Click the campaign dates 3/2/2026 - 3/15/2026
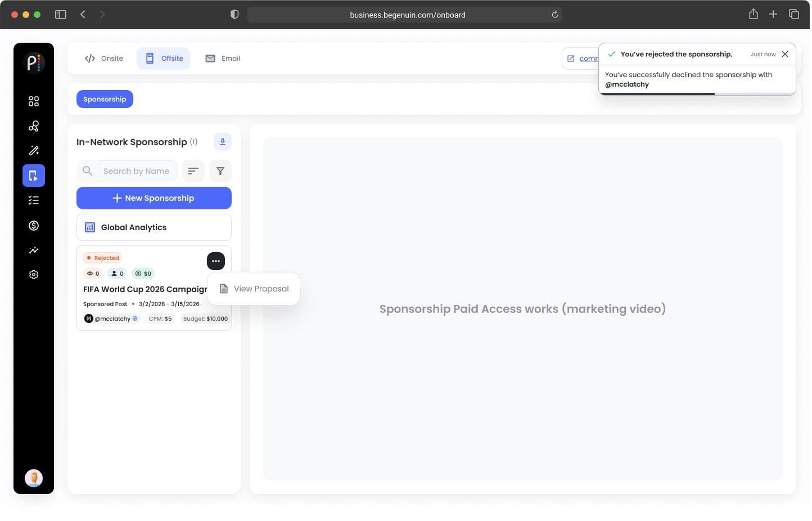812x521 pixels. 169,304
